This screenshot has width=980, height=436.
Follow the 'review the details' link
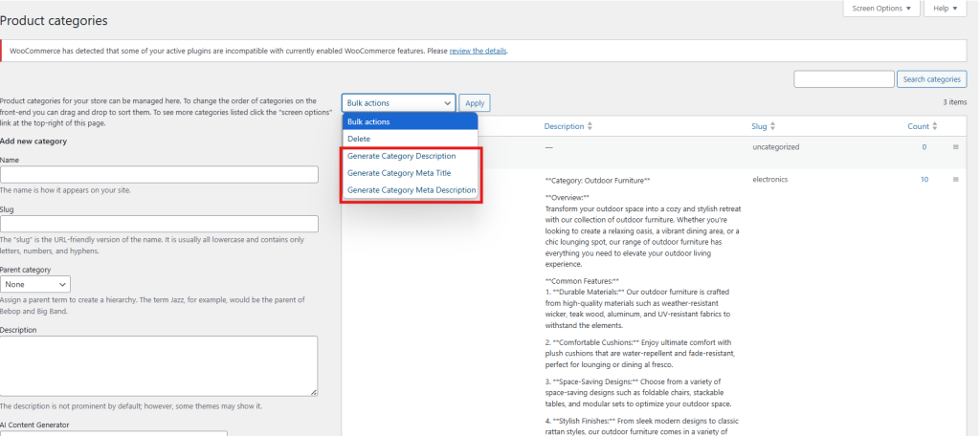point(478,51)
